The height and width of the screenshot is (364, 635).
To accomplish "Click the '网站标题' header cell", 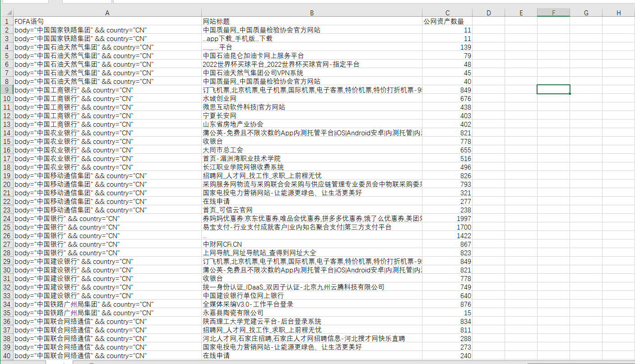I will (x=312, y=21).
